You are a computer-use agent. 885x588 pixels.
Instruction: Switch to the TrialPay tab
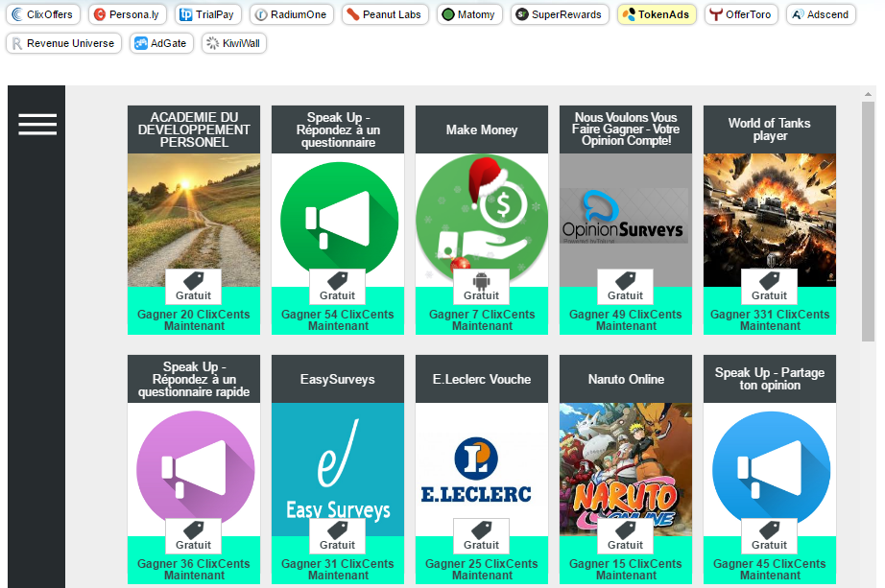[207, 14]
